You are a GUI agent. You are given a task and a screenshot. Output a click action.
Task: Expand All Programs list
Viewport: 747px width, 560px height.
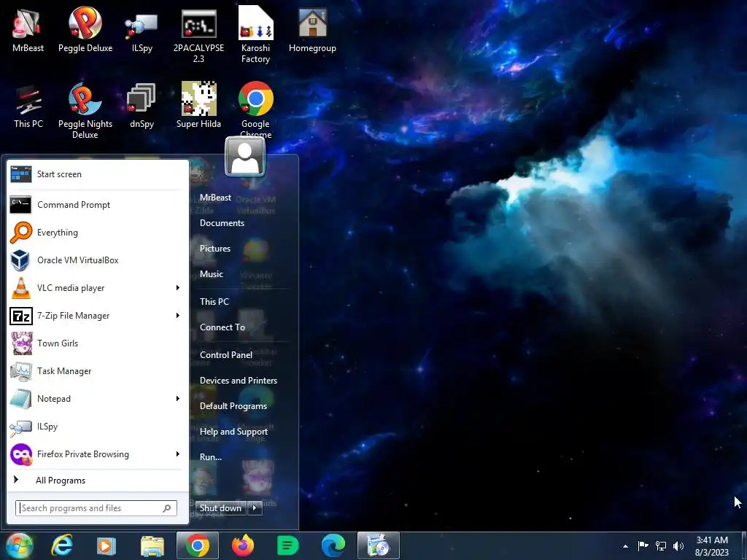tap(97, 480)
